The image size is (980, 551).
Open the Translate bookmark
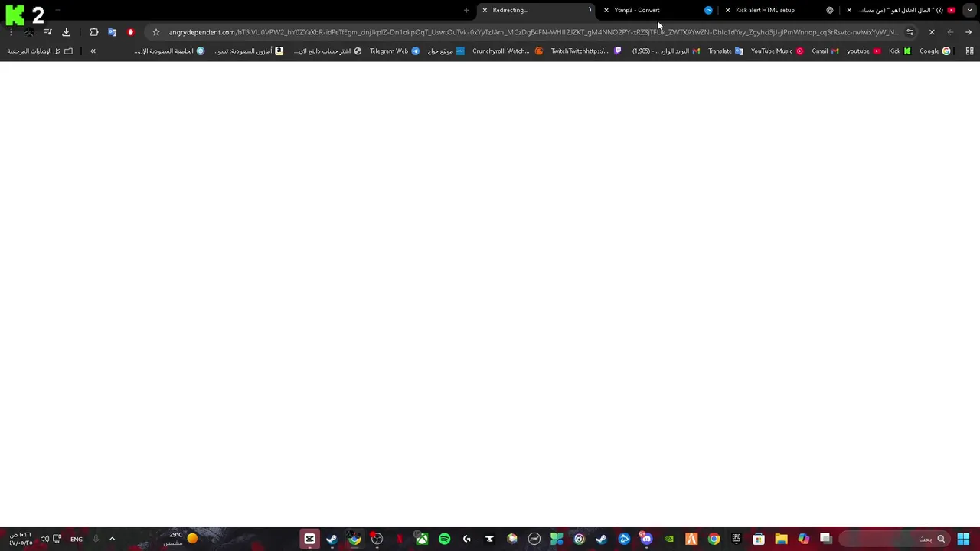pos(725,51)
